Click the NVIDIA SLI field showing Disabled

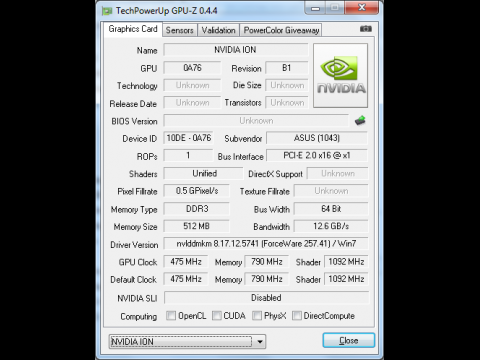click(x=266, y=298)
